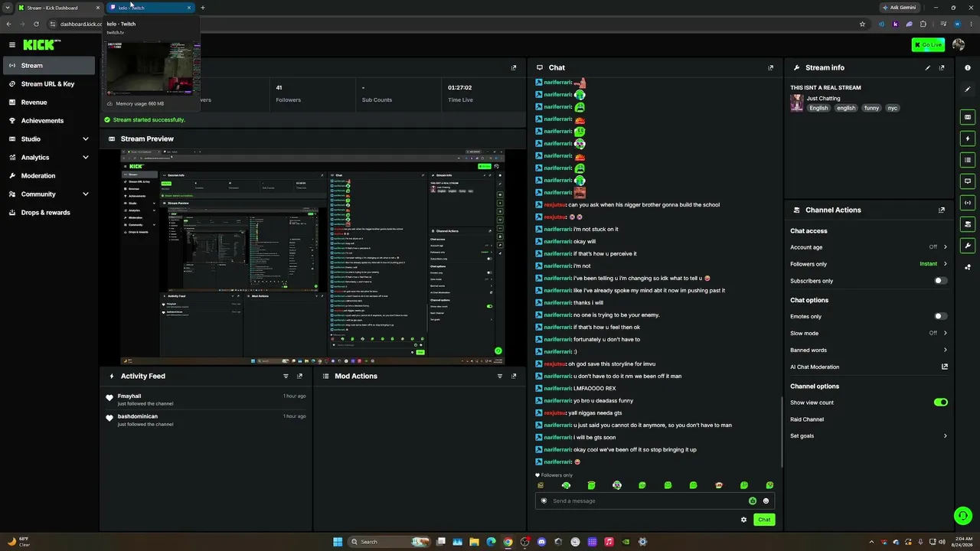Select Stream in the sidebar
The image size is (980, 551).
(49, 66)
